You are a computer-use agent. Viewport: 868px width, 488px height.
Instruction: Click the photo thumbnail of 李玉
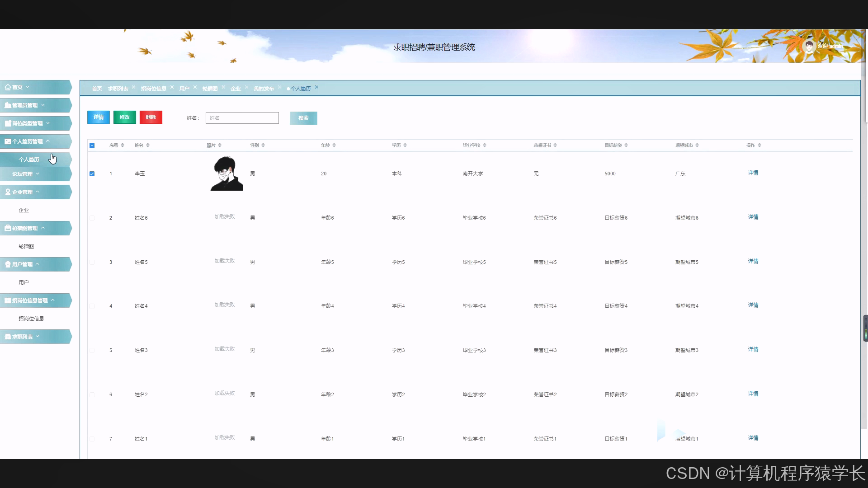tap(226, 174)
